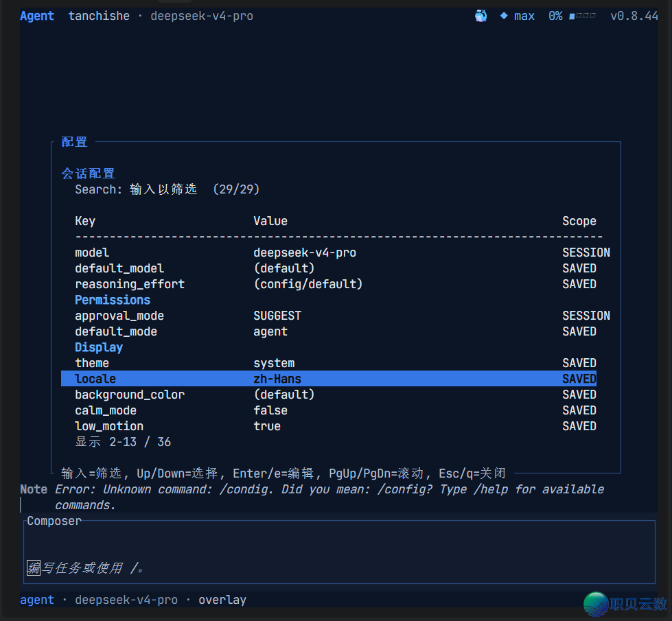Click inside the Composer input box
Screen dimensions: 672x621
339,552
